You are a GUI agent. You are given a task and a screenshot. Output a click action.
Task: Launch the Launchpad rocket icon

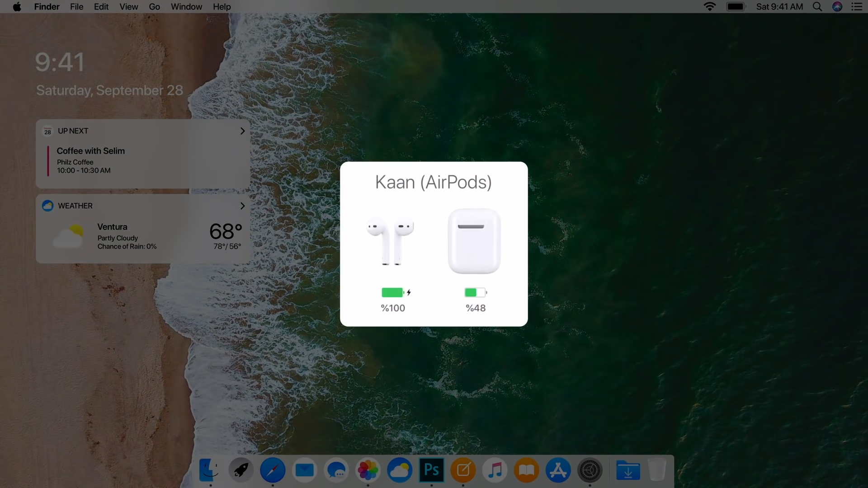pyautogui.click(x=241, y=470)
